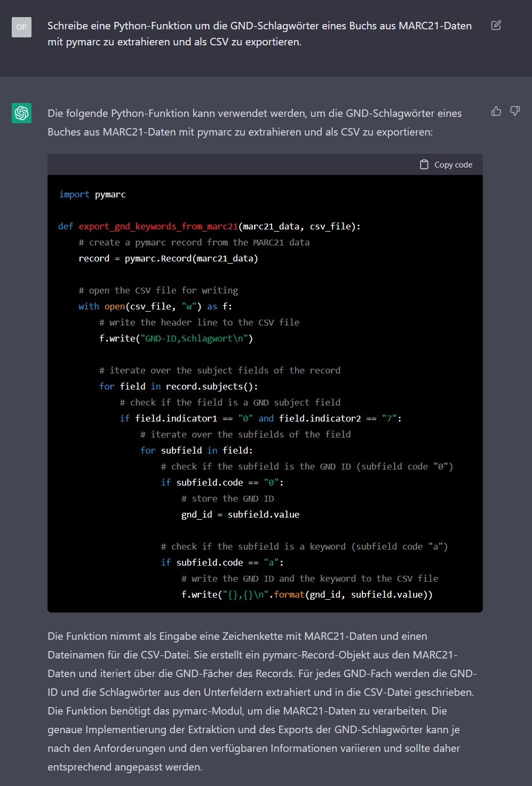The image size is (532, 786).
Task: Click the "for field in record.subjects():" line
Action: (x=178, y=386)
